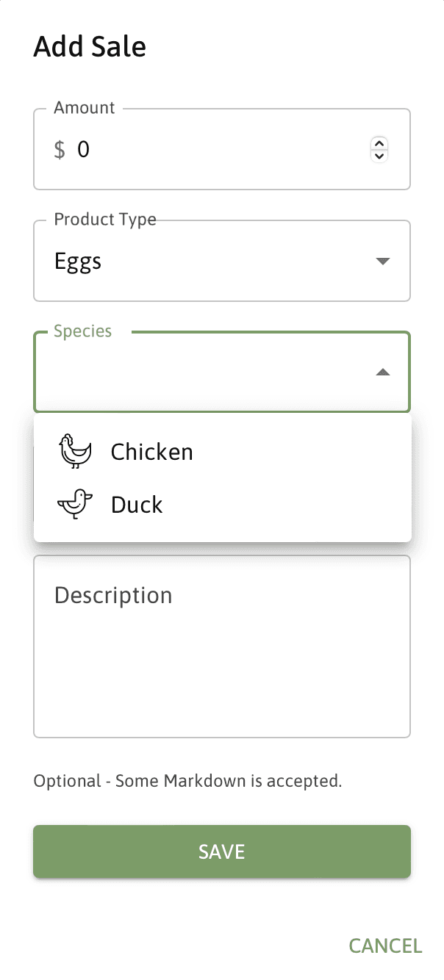Click the empty Species select field
Image resolution: width=444 pixels, height=980 pixels.
(x=222, y=372)
